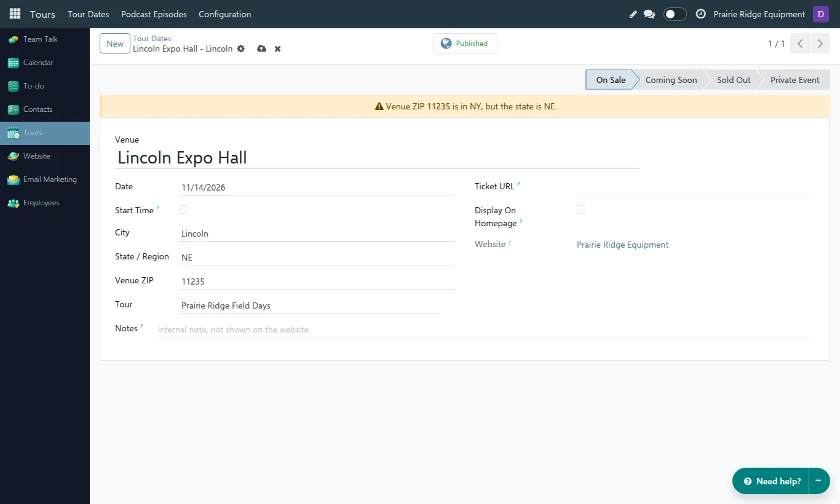Viewport: 840px width, 504px height.
Task: Check the Start Time checkbox
Action: pos(183,210)
